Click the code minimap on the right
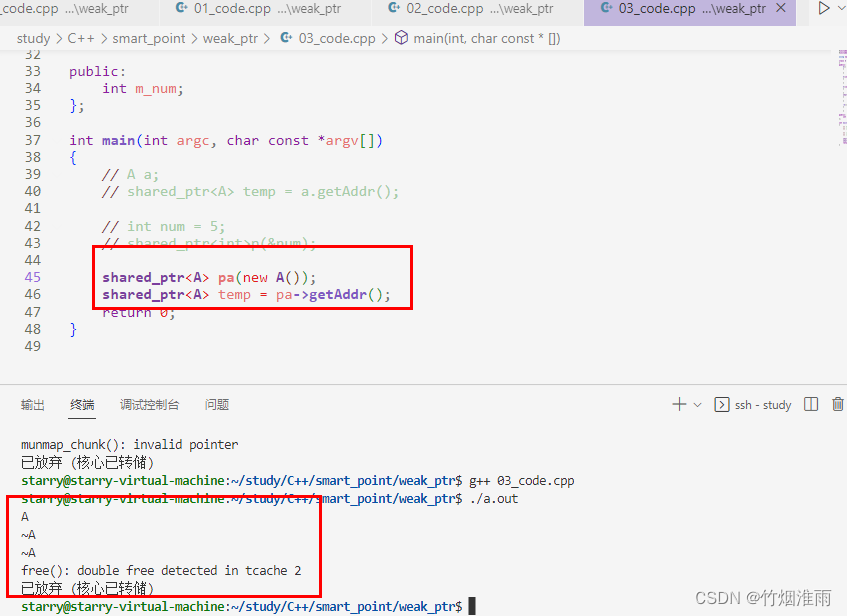847x616 pixels. 842,97
